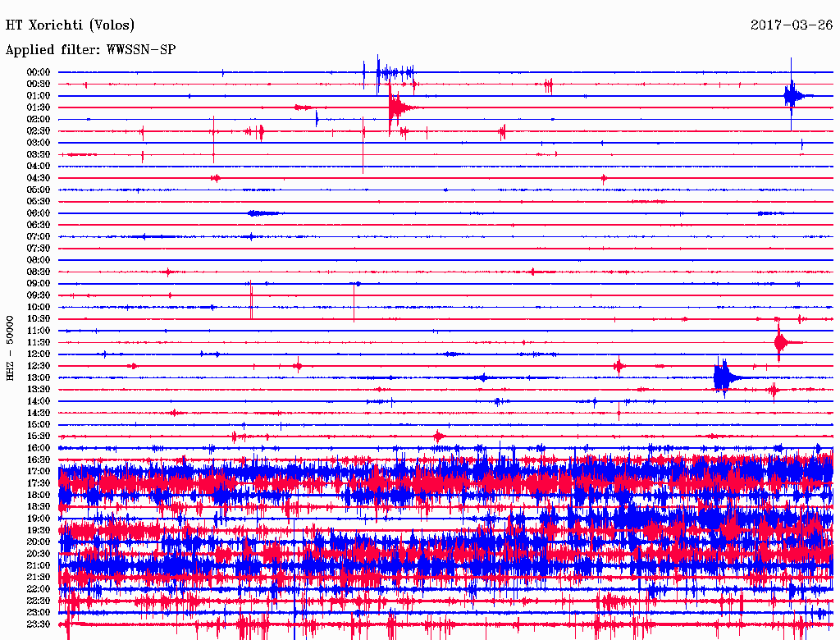
Task: Select the 04:30 time row label
Action: [39, 178]
